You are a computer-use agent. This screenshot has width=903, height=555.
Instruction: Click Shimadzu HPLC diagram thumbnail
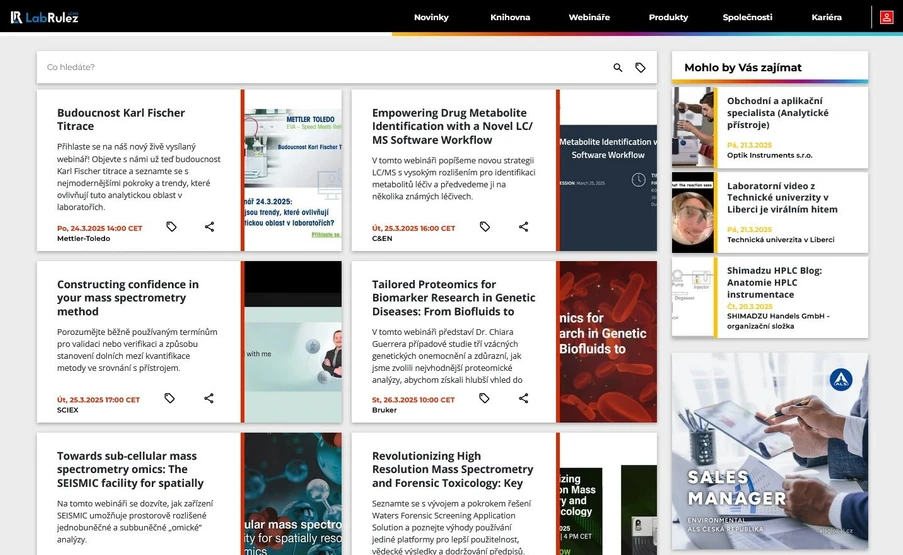693,297
